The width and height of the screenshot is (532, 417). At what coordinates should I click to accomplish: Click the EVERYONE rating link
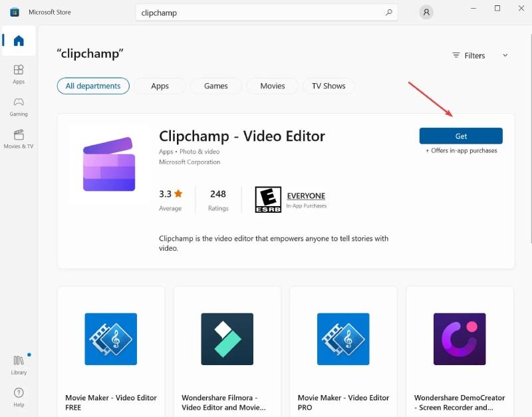pyautogui.click(x=306, y=196)
